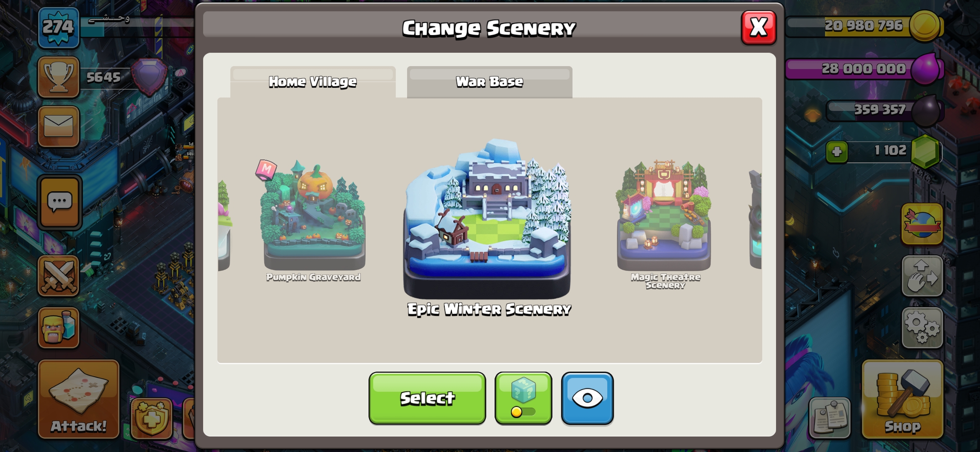Switch to the War Base tab
Viewport: 980px width, 452px height.
490,82
